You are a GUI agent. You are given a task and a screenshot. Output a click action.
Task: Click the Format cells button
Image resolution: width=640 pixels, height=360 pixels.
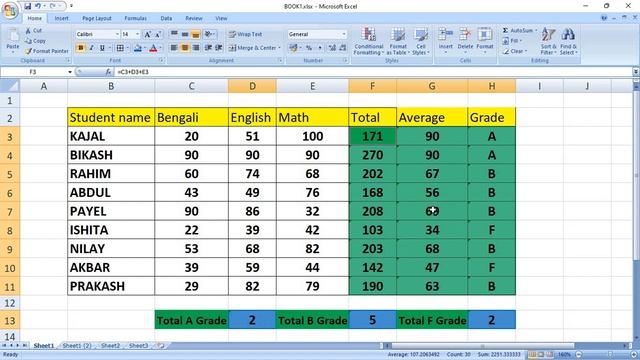[485, 40]
